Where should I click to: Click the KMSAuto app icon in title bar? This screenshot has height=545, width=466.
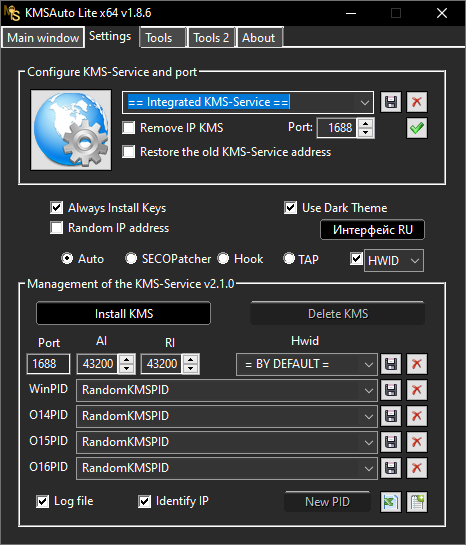pos(12,13)
